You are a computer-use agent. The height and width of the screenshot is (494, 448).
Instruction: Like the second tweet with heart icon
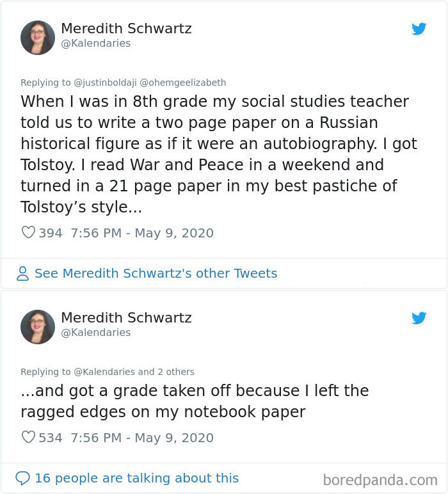[28, 438]
